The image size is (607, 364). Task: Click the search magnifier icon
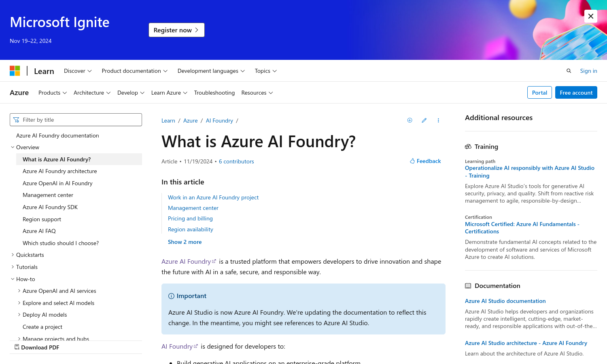pyautogui.click(x=569, y=70)
